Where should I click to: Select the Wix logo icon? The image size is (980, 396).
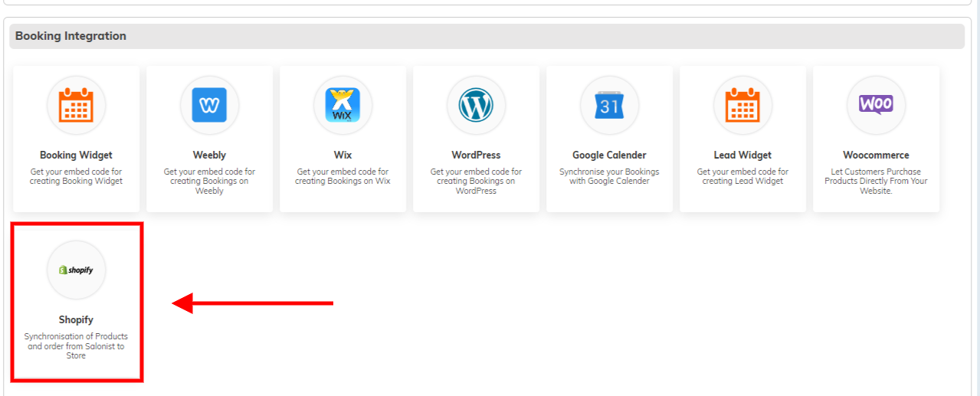click(x=343, y=106)
